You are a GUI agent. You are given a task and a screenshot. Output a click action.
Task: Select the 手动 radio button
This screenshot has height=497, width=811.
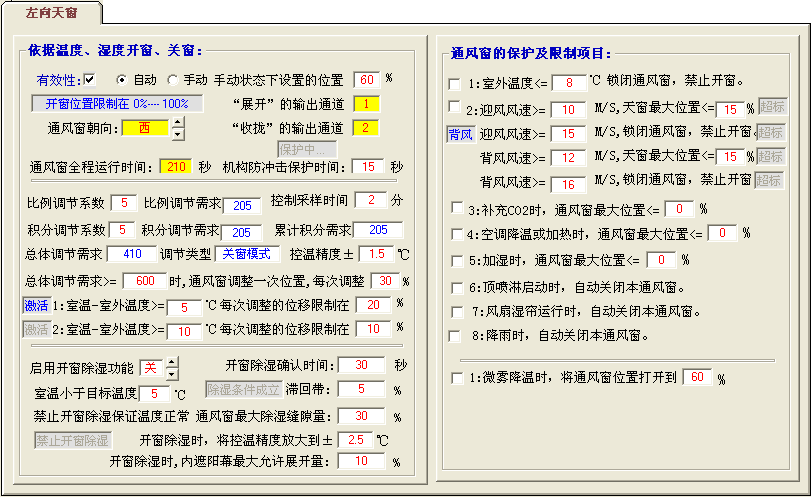click(x=172, y=79)
